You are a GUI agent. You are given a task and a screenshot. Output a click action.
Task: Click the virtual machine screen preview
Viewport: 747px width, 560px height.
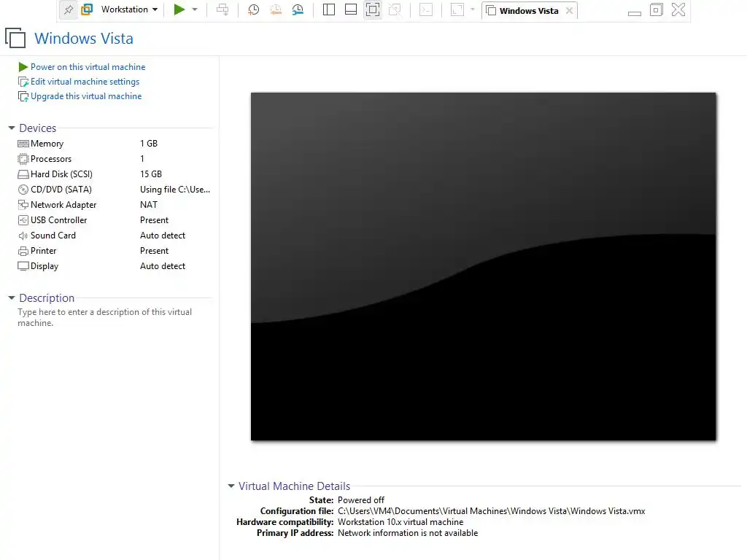[x=483, y=266]
